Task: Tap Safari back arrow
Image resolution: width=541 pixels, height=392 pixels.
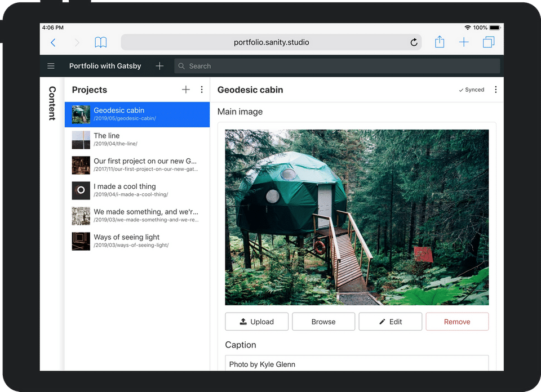Action: pos(54,42)
